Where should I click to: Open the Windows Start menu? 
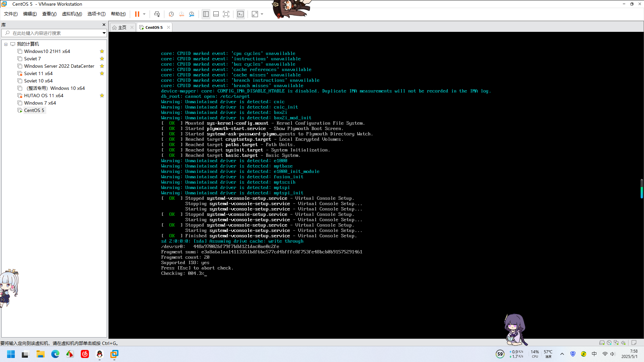click(x=11, y=354)
